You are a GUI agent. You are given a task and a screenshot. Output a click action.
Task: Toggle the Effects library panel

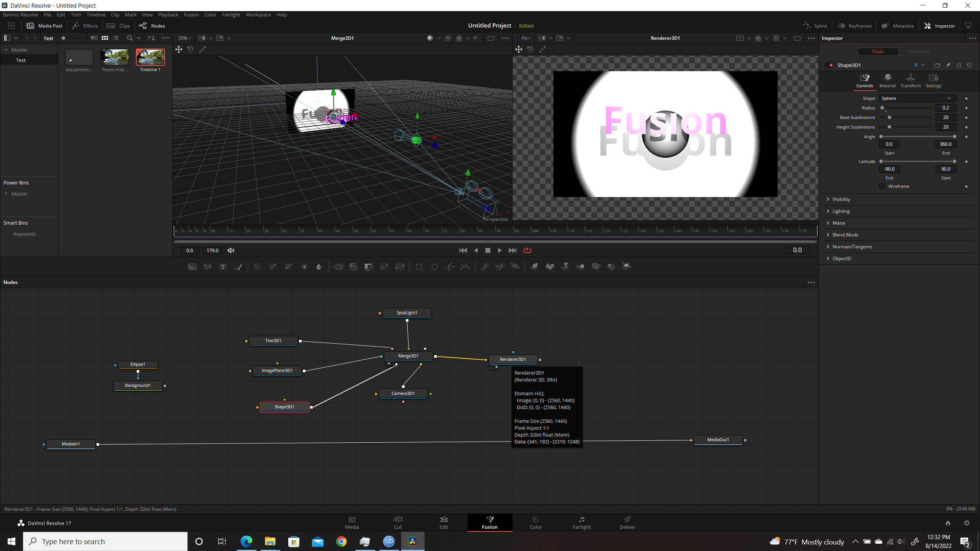click(x=85, y=26)
